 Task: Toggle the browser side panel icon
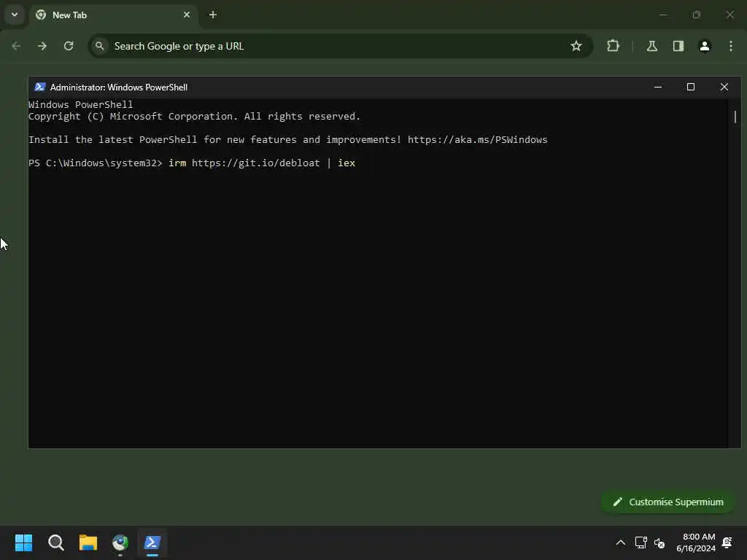coord(678,46)
